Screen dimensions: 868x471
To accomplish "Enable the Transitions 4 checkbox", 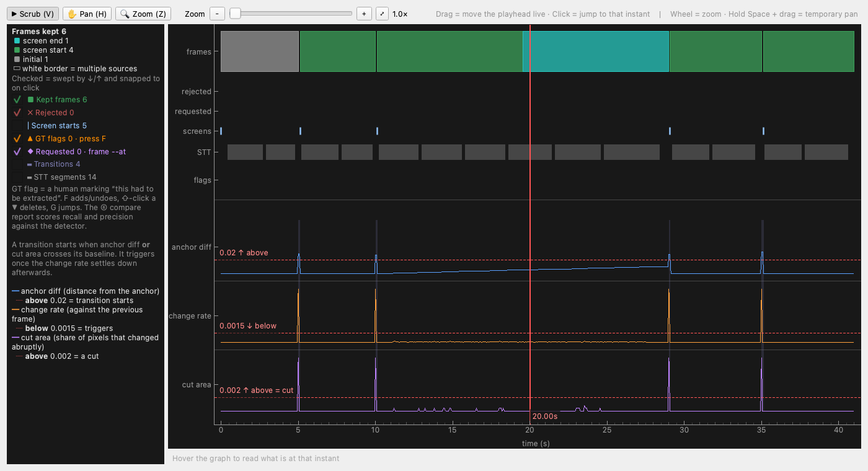I will coord(17,164).
